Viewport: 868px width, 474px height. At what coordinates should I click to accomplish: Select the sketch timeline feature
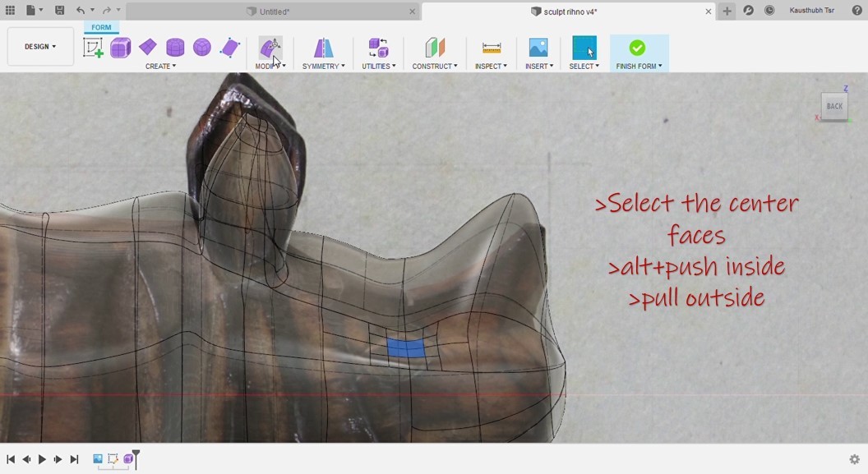(113, 458)
